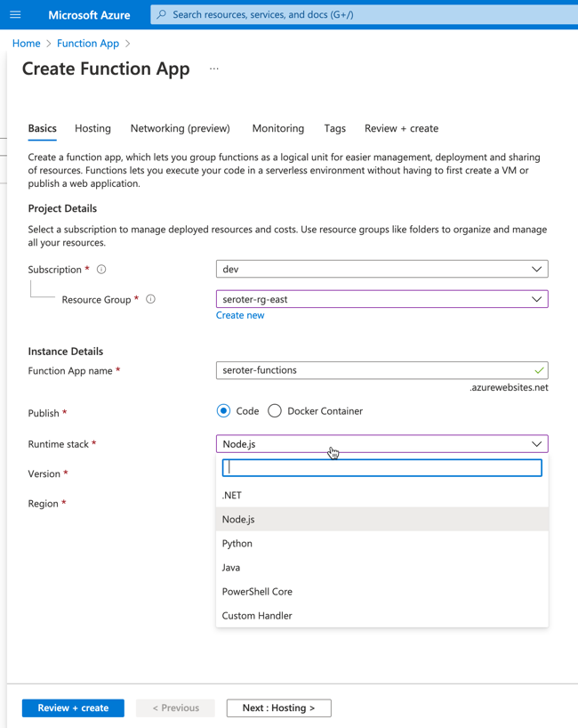Open the Networking (preview) tab

coord(180,128)
